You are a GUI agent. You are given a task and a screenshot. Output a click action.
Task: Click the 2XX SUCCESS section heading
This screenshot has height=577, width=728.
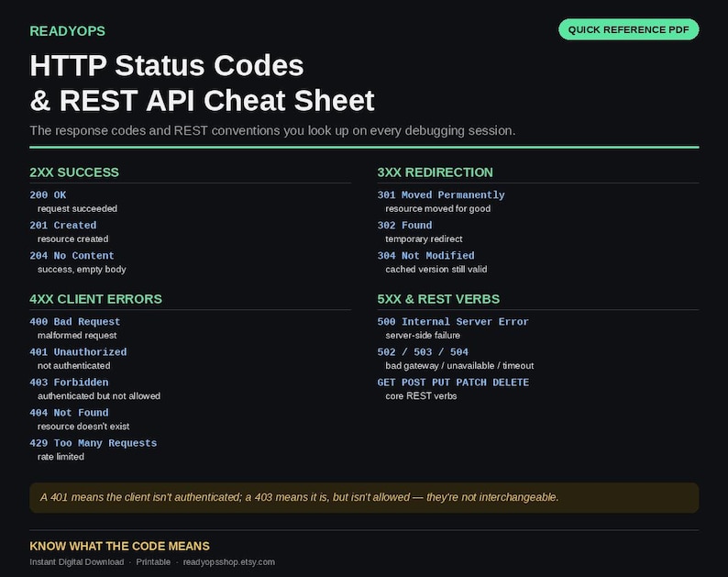[74, 172]
